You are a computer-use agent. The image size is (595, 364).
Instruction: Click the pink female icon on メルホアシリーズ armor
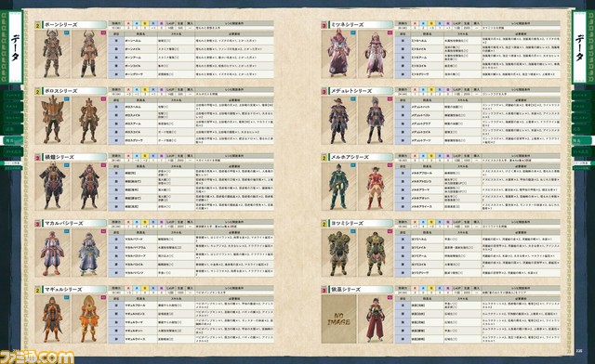tap(390, 165)
